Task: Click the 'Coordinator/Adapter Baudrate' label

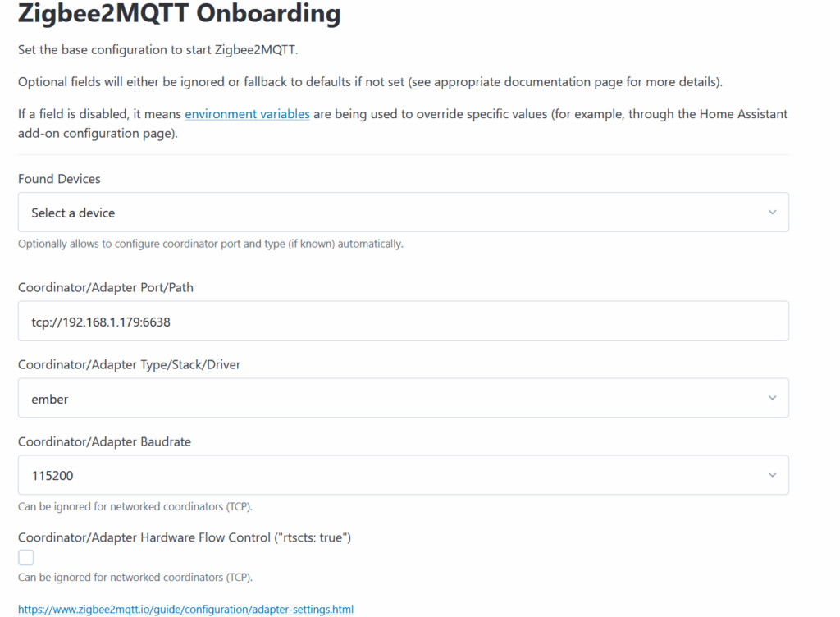Action: [104, 441]
